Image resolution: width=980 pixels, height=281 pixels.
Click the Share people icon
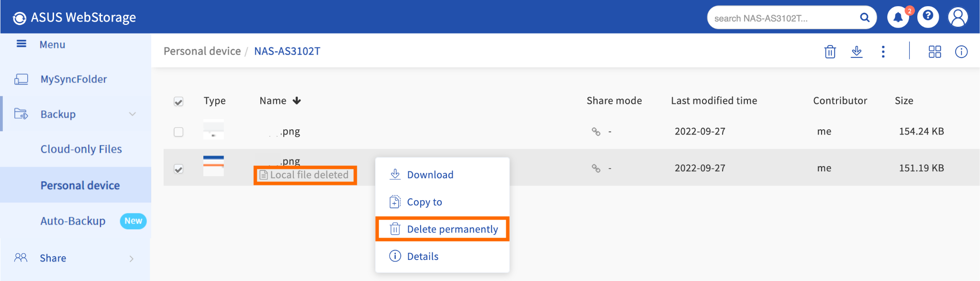(21, 258)
